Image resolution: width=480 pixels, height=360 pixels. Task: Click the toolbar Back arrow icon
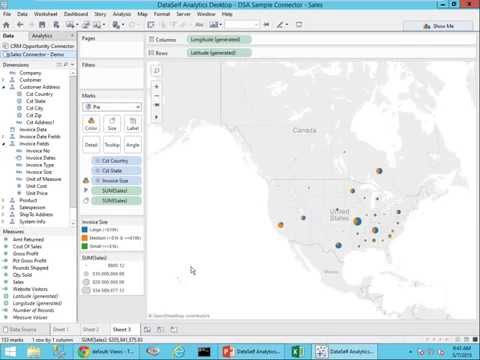click(x=20, y=25)
